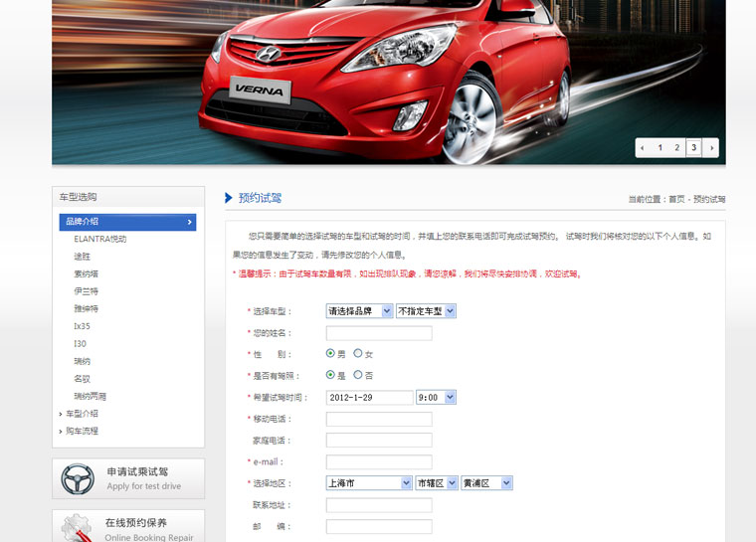Go to previous banner slide arrow
The height and width of the screenshot is (542, 756).
tap(643, 148)
